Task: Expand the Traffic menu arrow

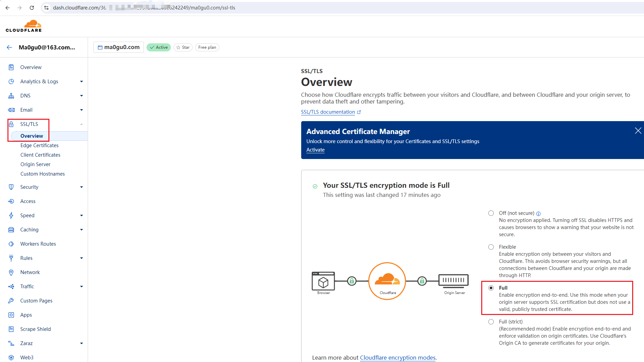Action: click(x=82, y=287)
